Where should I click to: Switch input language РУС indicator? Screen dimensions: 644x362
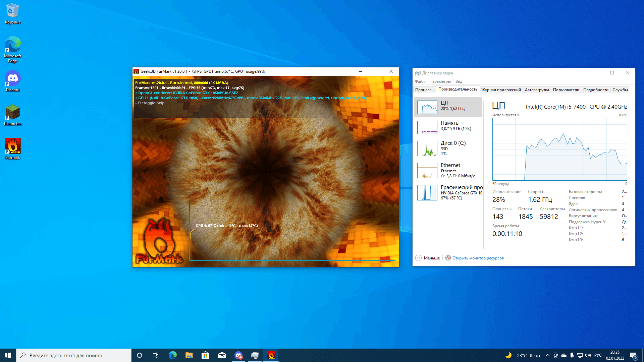(598, 355)
